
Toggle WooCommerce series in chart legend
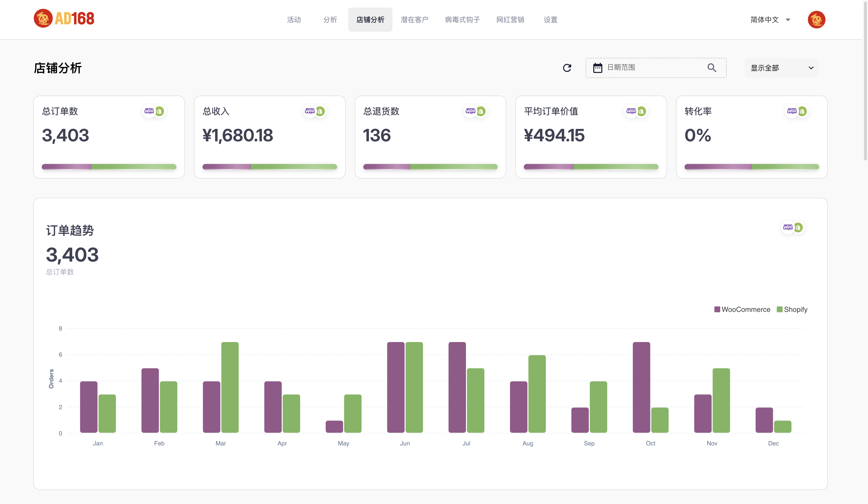[x=742, y=310]
